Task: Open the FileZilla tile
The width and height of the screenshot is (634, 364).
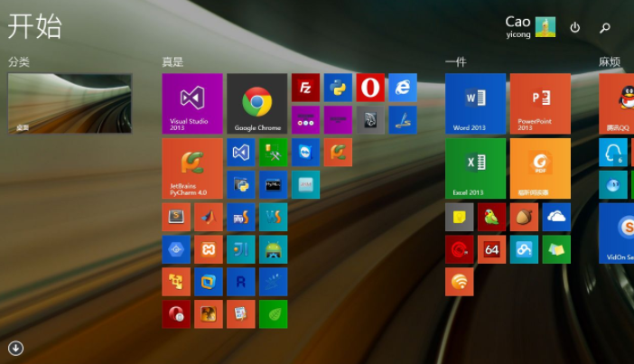Action: [x=305, y=88]
